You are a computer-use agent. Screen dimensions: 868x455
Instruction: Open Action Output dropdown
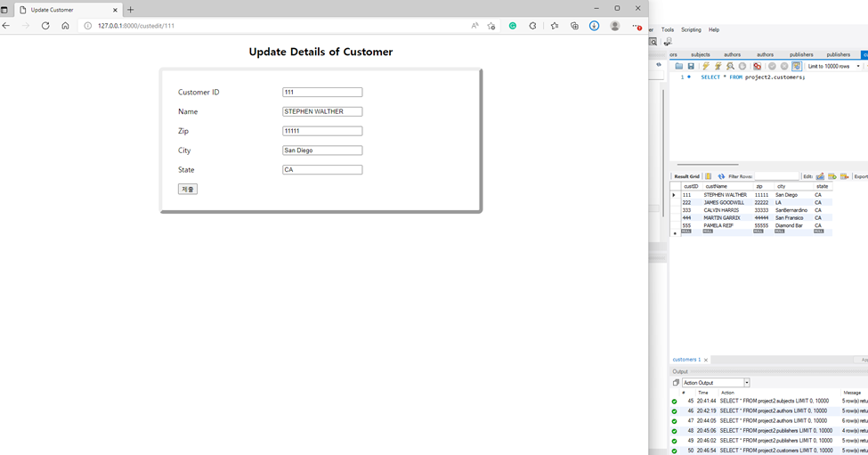point(716,383)
